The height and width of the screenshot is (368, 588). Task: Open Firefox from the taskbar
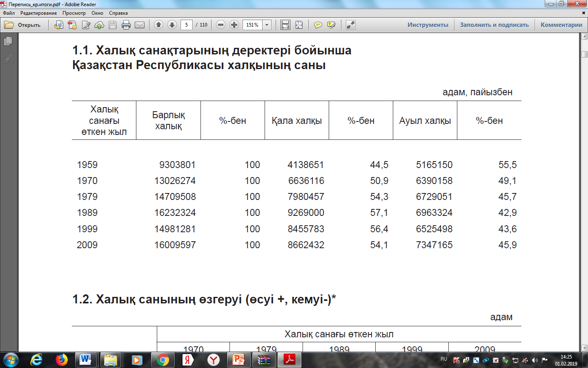point(62,360)
